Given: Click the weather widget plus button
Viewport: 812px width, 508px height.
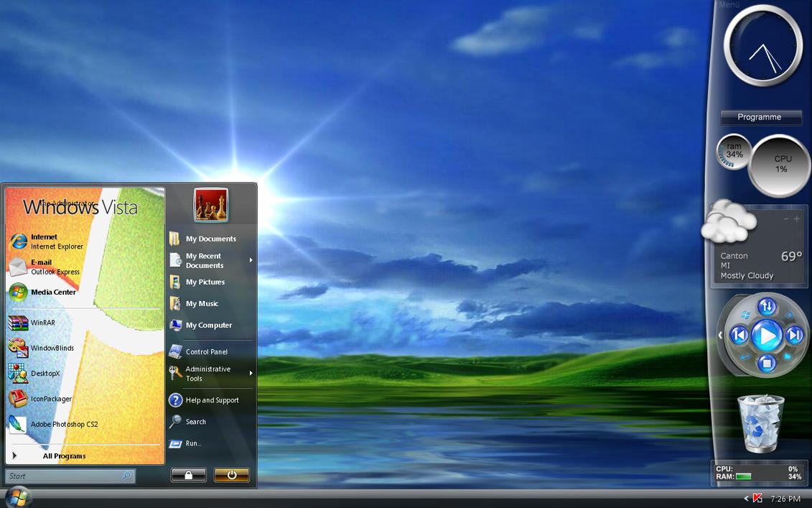Looking at the screenshot, I should (796, 218).
